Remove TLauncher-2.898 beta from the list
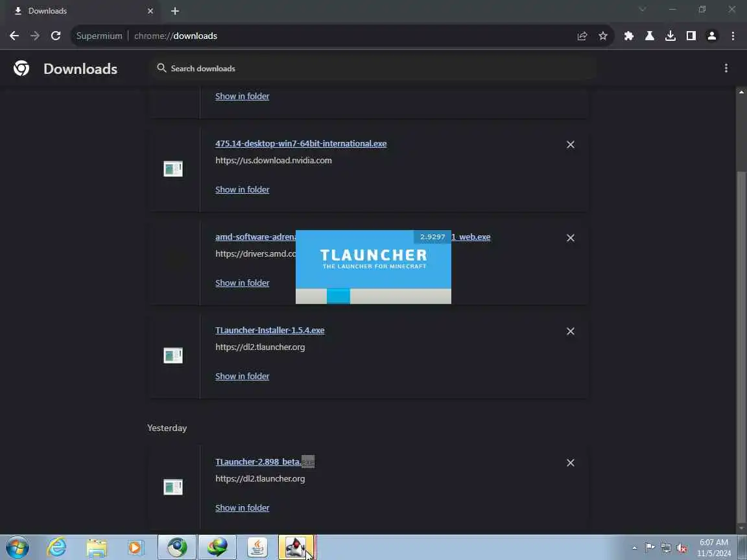Image resolution: width=747 pixels, height=560 pixels. tap(570, 462)
